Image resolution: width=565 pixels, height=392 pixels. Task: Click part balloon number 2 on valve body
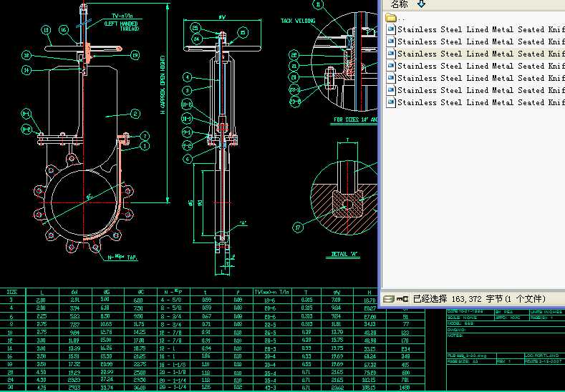(x=135, y=114)
